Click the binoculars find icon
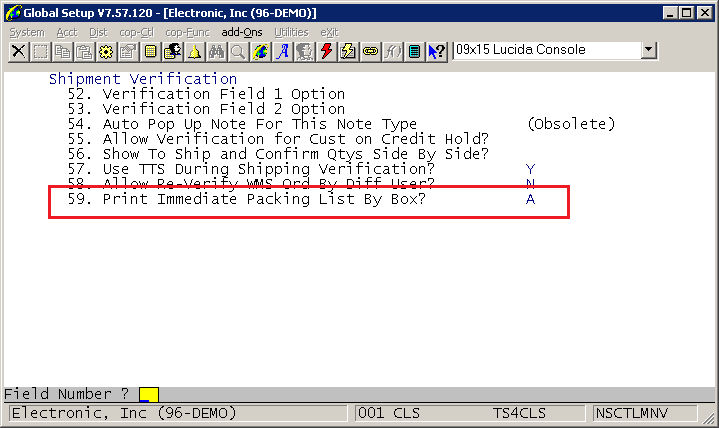The width and height of the screenshot is (719, 428). tap(216, 51)
